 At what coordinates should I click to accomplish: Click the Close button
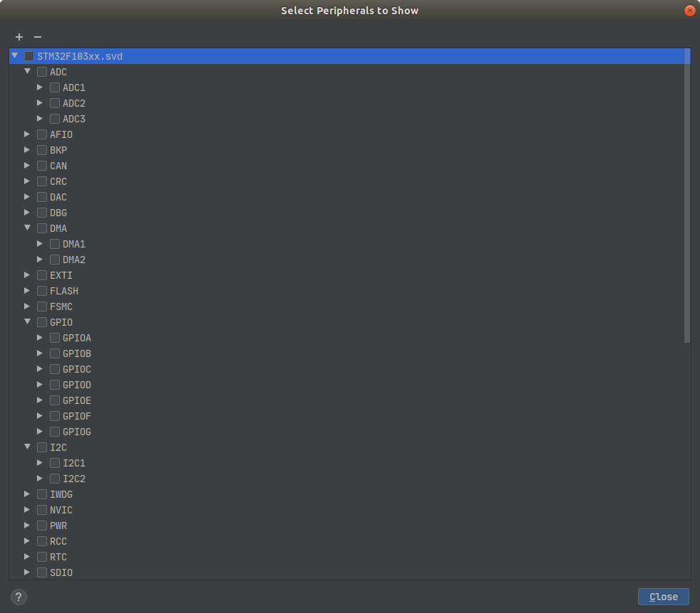click(664, 597)
